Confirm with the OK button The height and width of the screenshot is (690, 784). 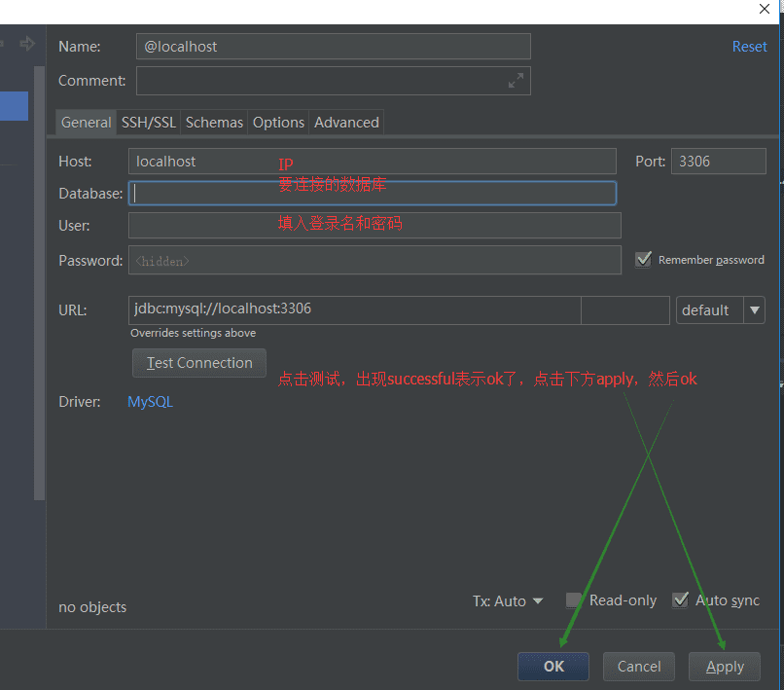(x=553, y=667)
